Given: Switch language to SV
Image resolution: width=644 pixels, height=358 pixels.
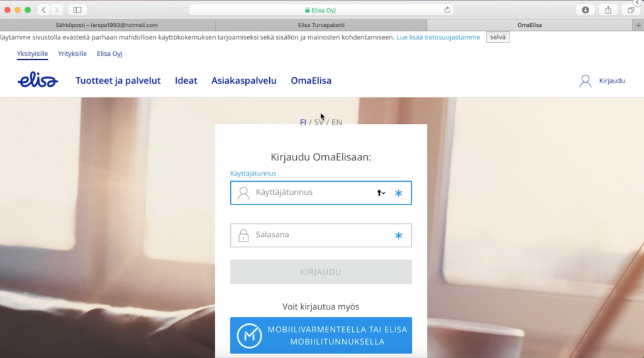Looking at the screenshot, I should click(x=319, y=122).
